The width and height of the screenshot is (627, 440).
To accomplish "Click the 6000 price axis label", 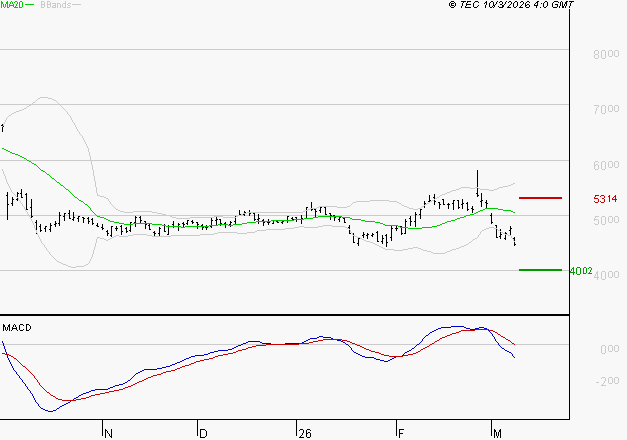I will (606, 165).
